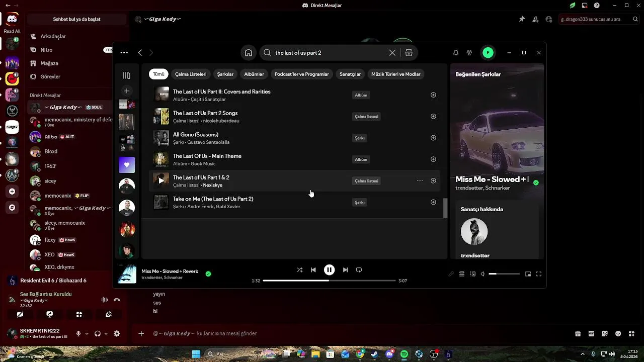Open Spotify Browse icon beside search field
644x362 pixels.
click(409, 53)
